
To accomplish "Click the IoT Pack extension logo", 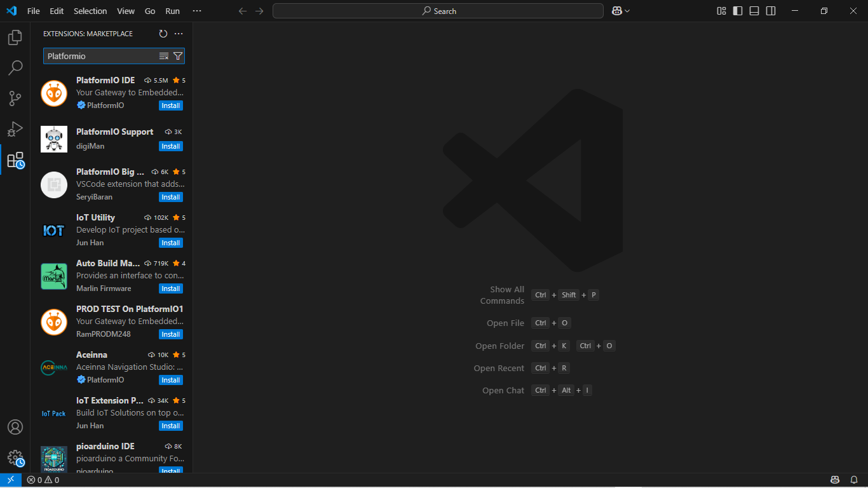I will point(54,414).
